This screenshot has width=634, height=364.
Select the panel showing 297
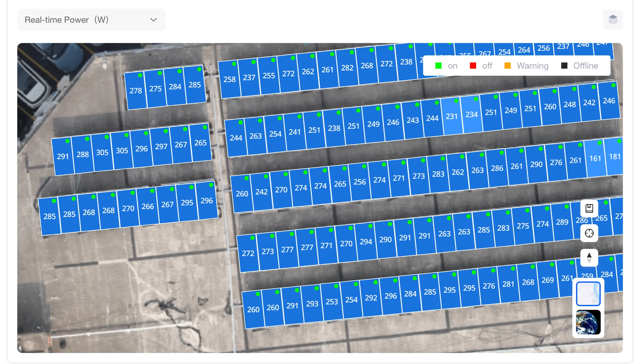[161, 146]
